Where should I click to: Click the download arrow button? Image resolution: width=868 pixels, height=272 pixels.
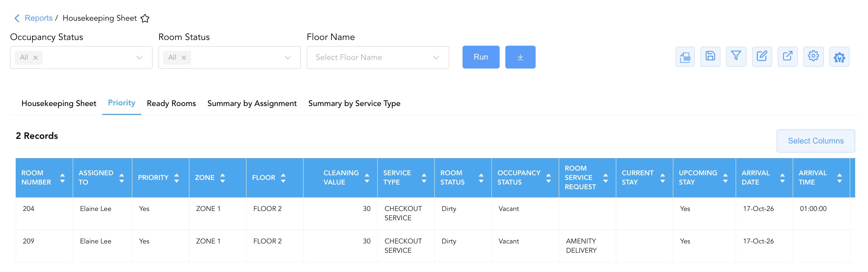520,57
